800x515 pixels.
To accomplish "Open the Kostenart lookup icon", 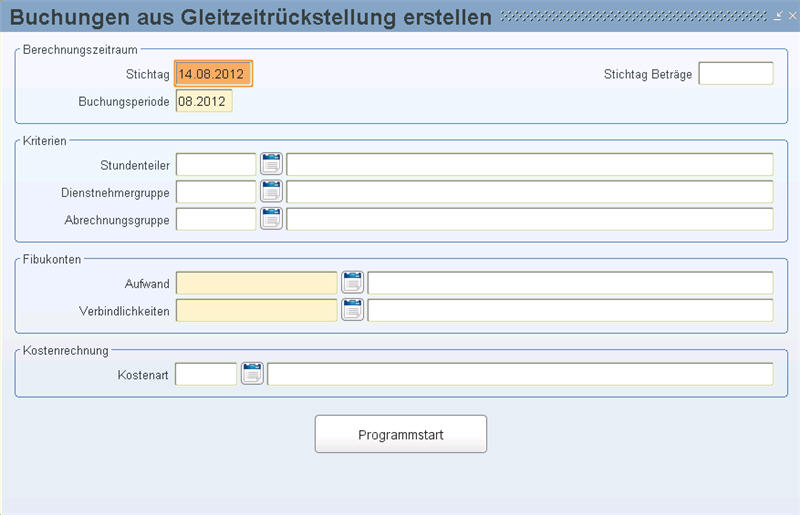I will (x=251, y=374).
